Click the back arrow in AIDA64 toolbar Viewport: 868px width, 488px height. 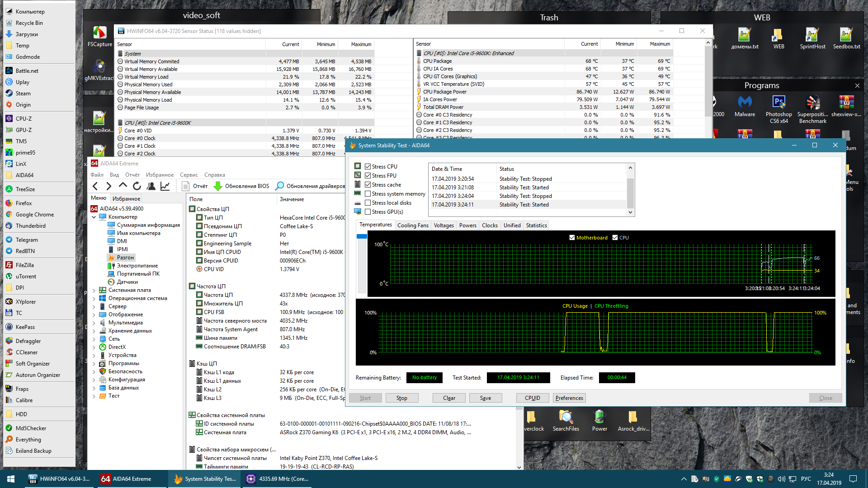pyautogui.click(x=95, y=186)
